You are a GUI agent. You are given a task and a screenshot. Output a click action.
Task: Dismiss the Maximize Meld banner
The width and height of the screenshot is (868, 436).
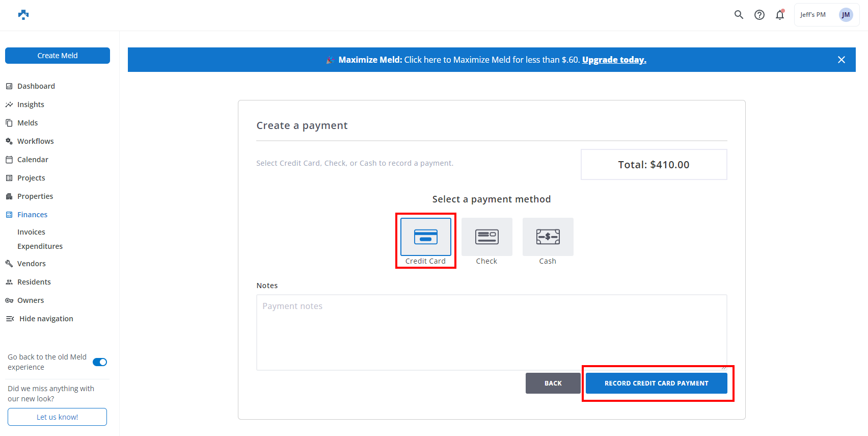coord(842,60)
